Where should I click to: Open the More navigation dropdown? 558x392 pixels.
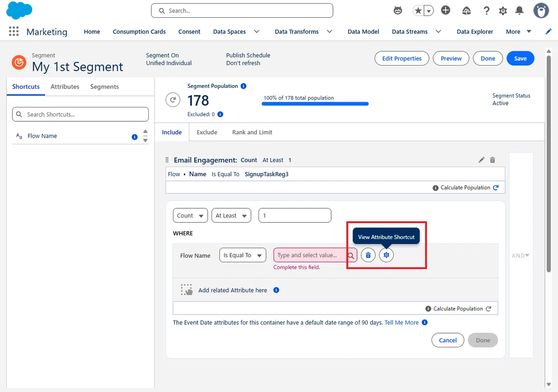(x=518, y=32)
